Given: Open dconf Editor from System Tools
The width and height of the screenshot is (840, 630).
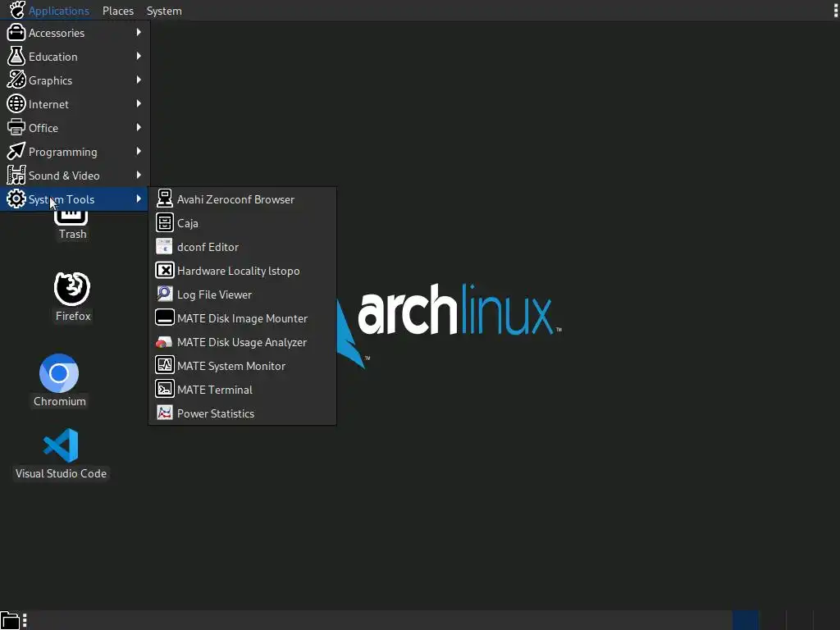Looking at the screenshot, I should pyautogui.click(x=242, y=247).
